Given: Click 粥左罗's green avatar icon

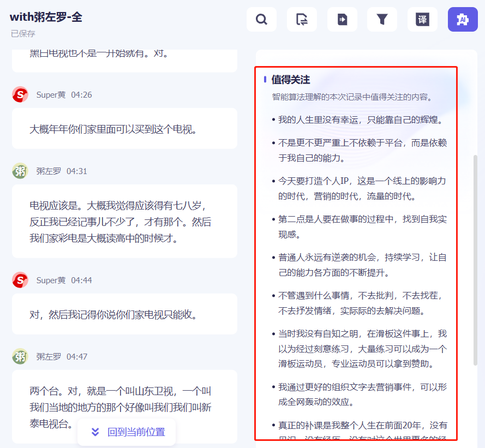Looking at the screenshot, I should click(x=20, y=171).
